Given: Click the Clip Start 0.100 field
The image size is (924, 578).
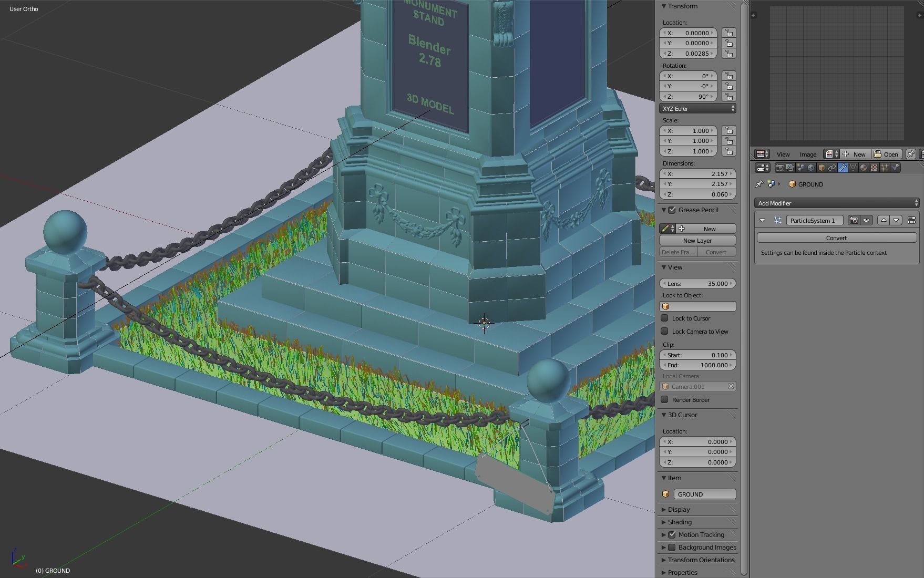Looking at the screenshot, I should 697,355.
